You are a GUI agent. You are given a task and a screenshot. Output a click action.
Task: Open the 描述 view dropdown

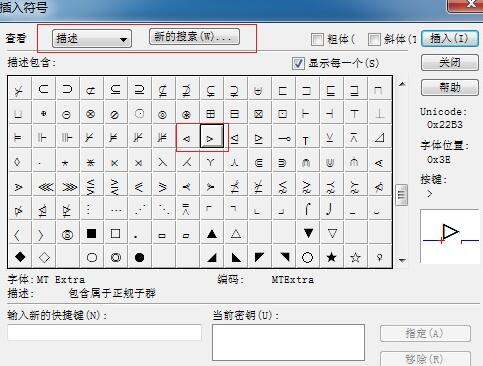point(92,39)
